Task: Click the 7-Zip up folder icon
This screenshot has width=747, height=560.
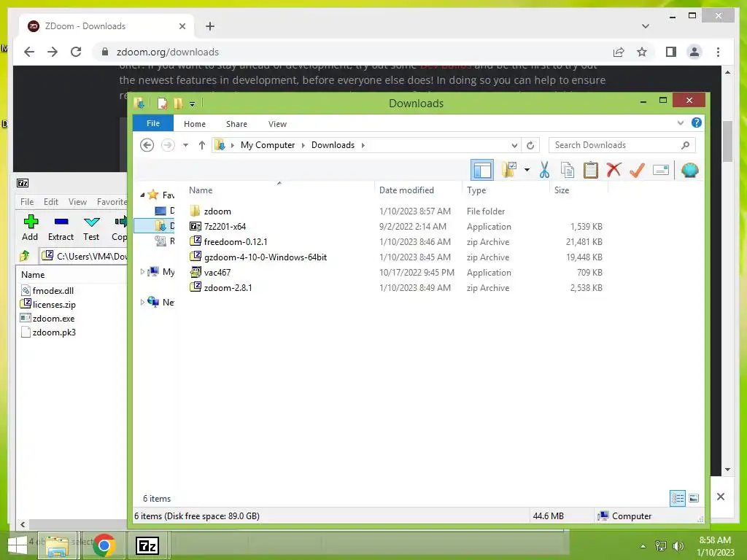Action: pos(25,256)
